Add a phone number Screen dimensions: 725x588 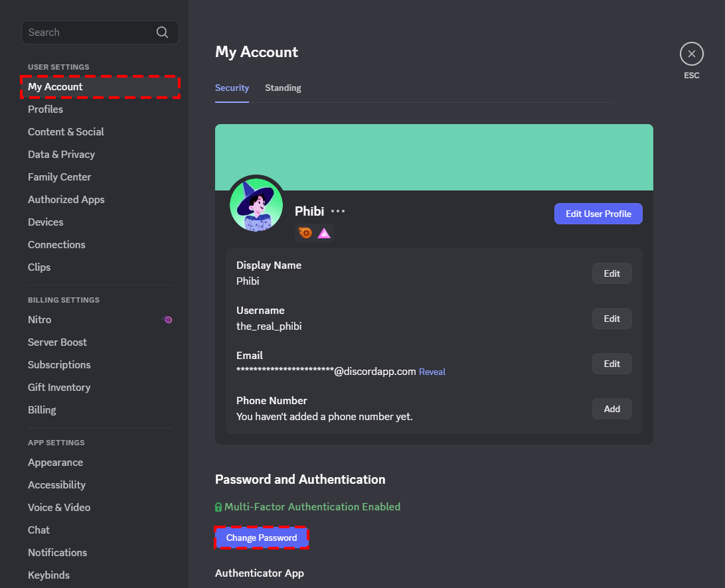pos(611,409)
